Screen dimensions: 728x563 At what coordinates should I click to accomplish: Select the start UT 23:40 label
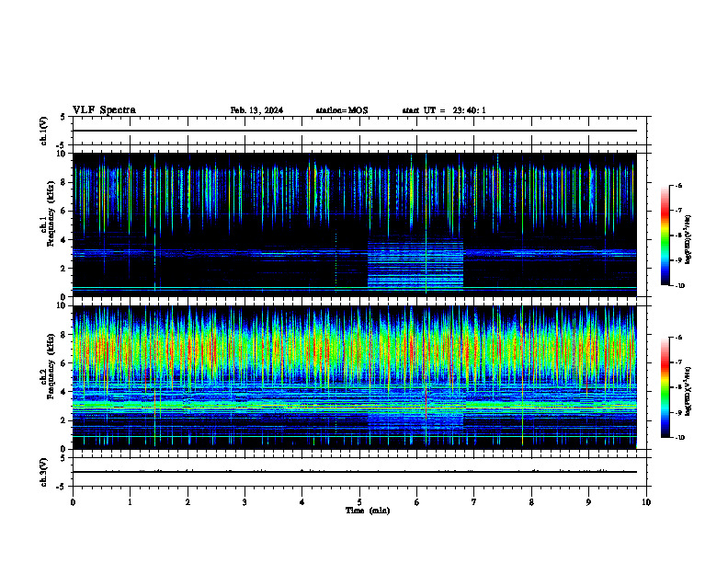click(x=444, y=110)
